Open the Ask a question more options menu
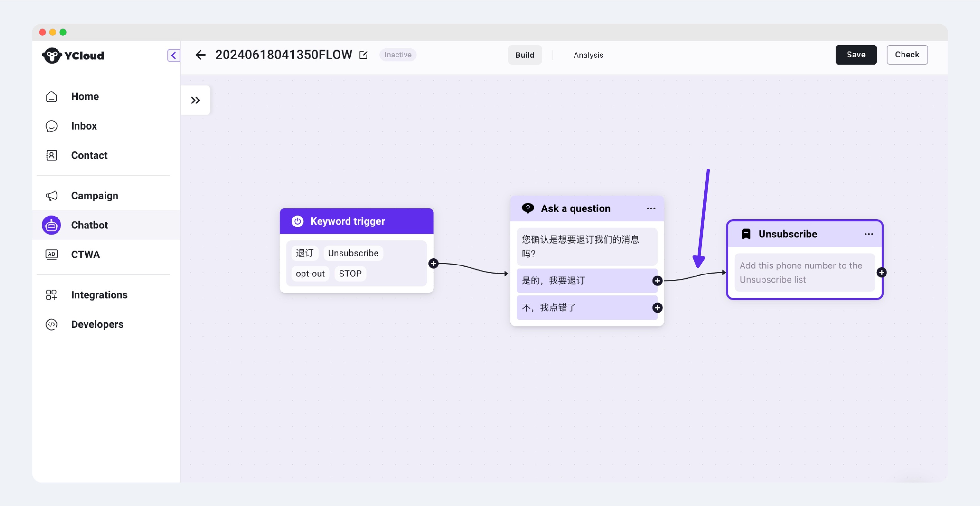Screen dimensions: 980x506 [x=651, y=208]
